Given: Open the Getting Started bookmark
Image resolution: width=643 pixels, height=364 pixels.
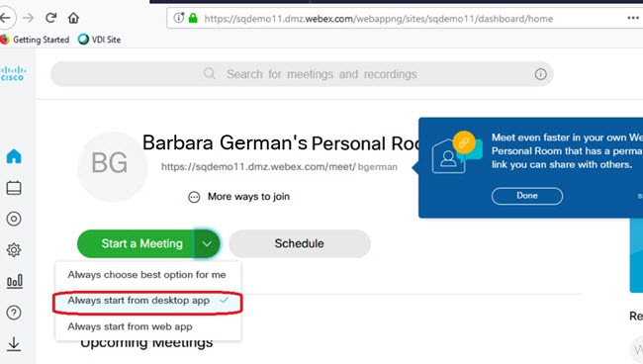Looking at the screenshot, I should 36,40.
